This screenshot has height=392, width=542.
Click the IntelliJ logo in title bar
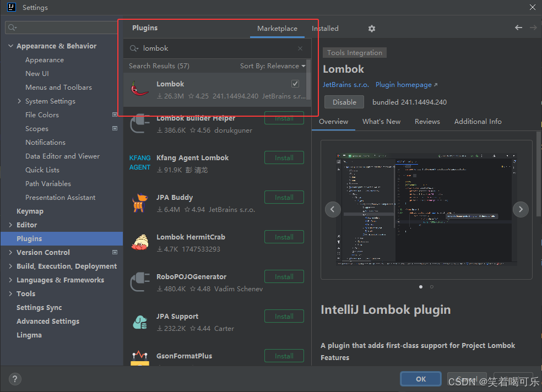[x=12, y=7]
